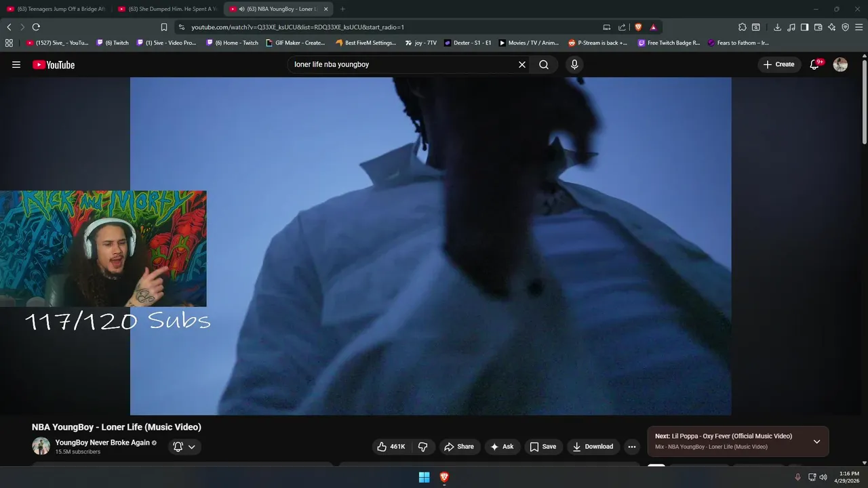
Task: Open Brave Rewards triangle icon
Action: 653,27
